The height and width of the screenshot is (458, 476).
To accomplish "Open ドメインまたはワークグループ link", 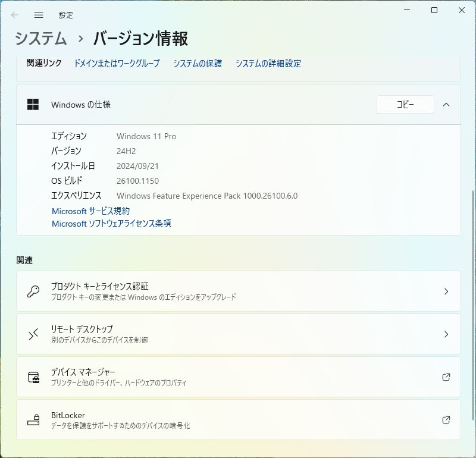I will coord(117,63).
